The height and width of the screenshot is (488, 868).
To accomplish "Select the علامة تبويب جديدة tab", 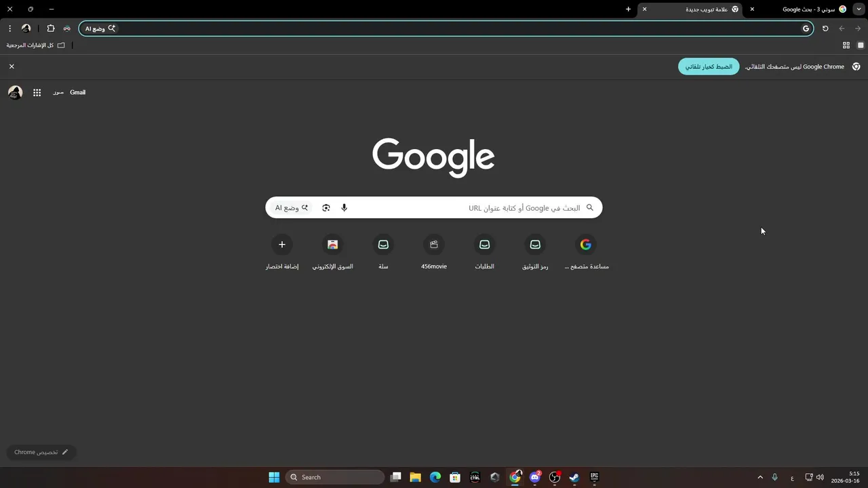I will (x=692, y=9).
